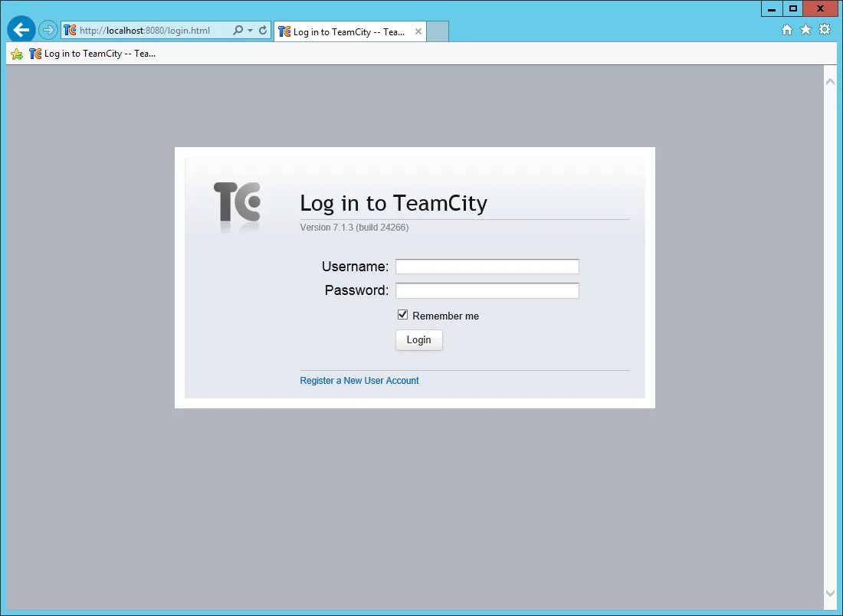Click the localhost:8080 address bar URL
843x616 pixels.
click(x=145, y=31)
